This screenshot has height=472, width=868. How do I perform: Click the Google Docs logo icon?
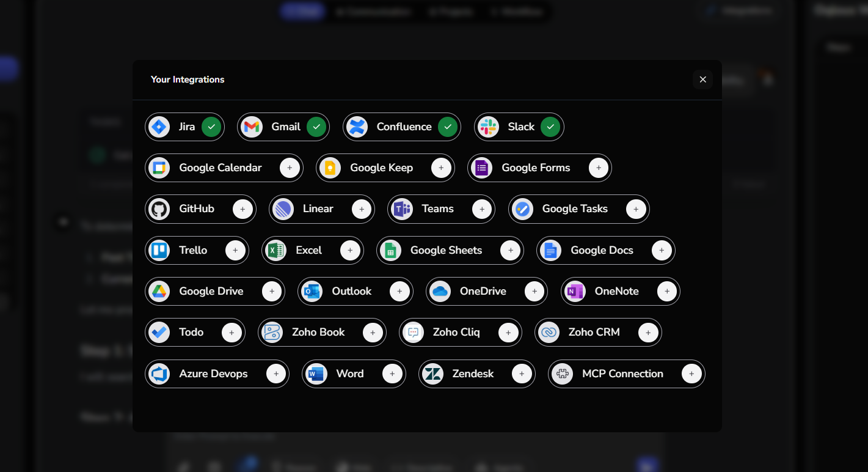pyautogui.click(x=550, y=251)
